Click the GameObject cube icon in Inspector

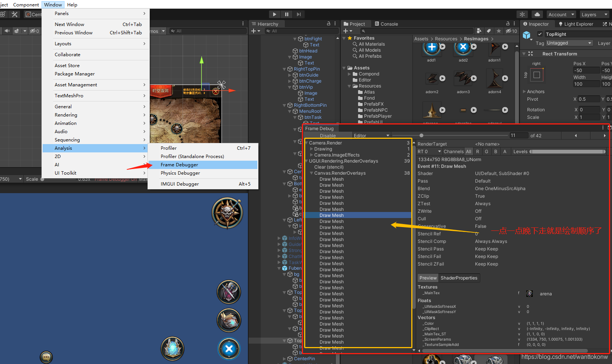pos(527,35)
